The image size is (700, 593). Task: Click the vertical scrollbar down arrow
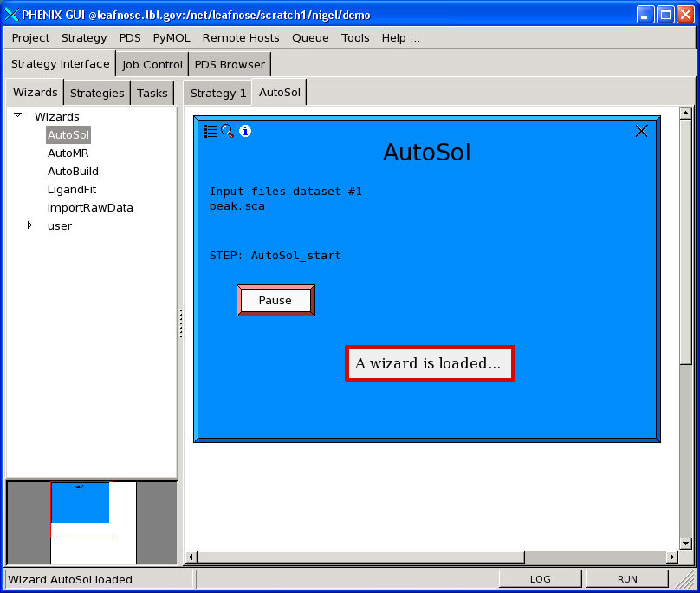point(685,543)
